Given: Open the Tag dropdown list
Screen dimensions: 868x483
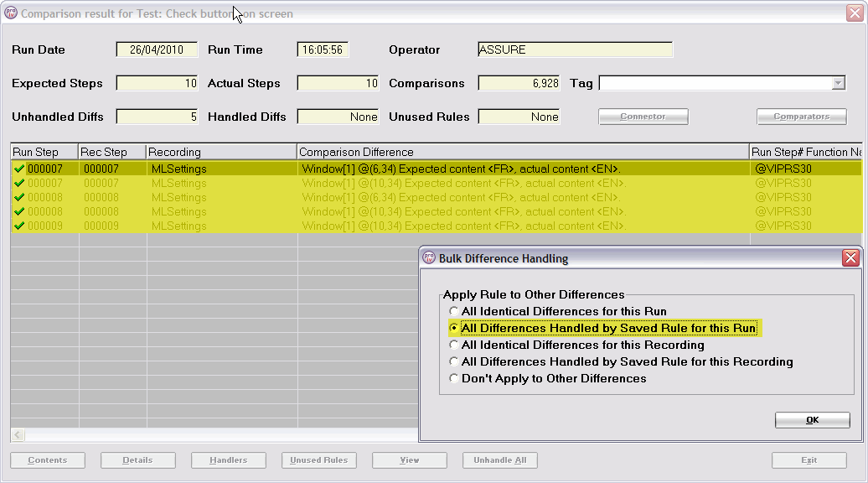Looking at the screenshot, I should (x=838, y=83).
